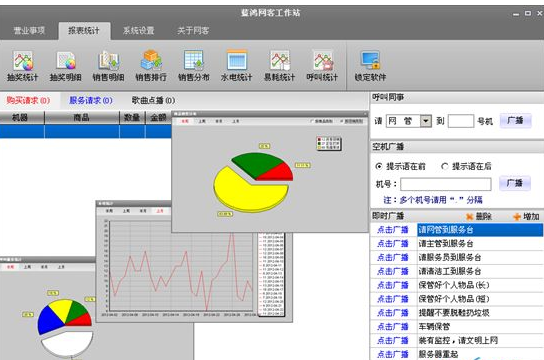Click 点击广播 for 装有监控，请文明上网
544x360 pixels.
[393, 341]
